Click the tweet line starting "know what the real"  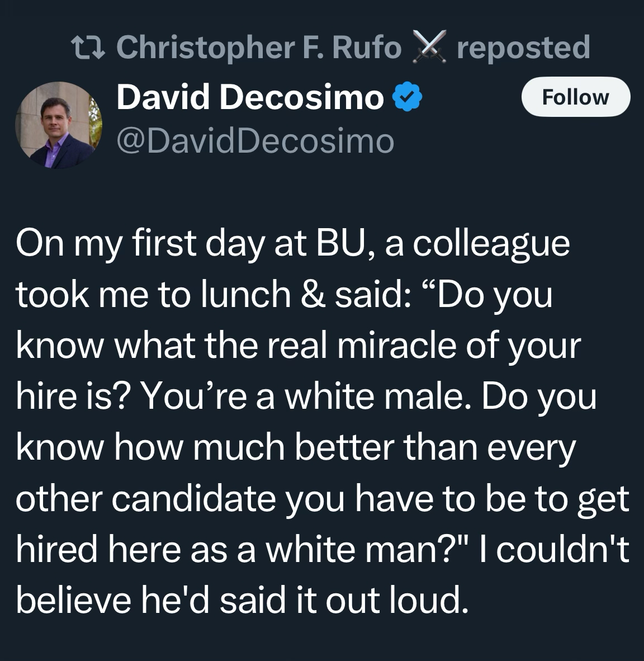(x=299, y=346)
